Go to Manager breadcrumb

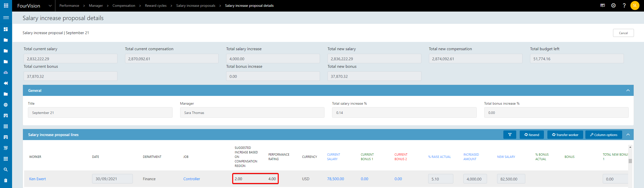pos(96,6)
